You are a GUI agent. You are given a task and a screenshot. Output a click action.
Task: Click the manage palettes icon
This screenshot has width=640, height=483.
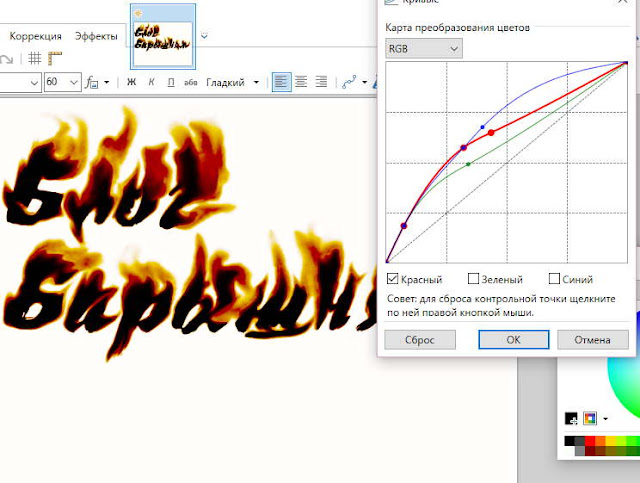[x=590, y=418]
